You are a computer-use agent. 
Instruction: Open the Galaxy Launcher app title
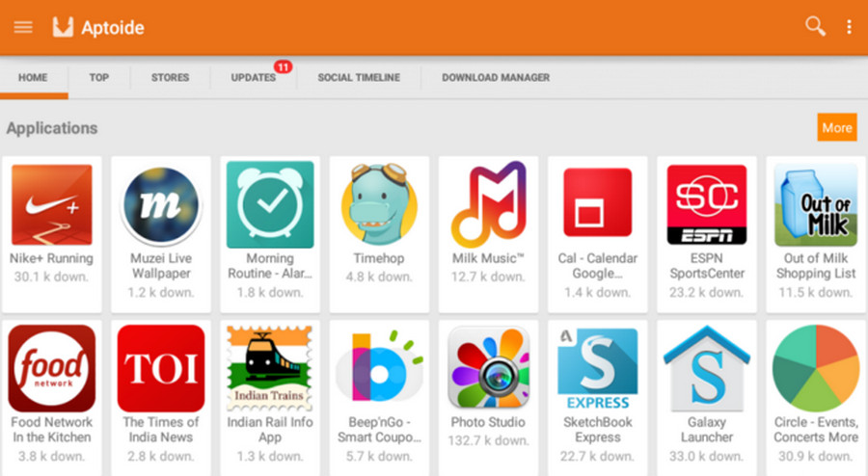pyautogui.click(x=707, y=430)
